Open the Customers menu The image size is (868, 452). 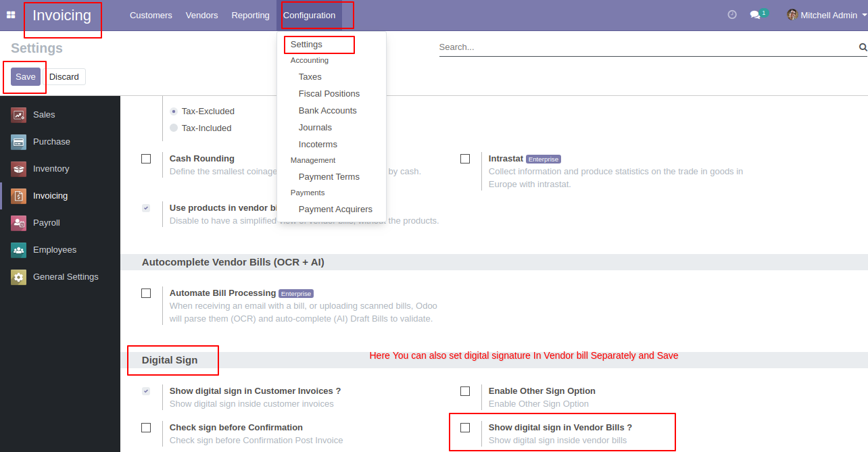click(151, 15)
